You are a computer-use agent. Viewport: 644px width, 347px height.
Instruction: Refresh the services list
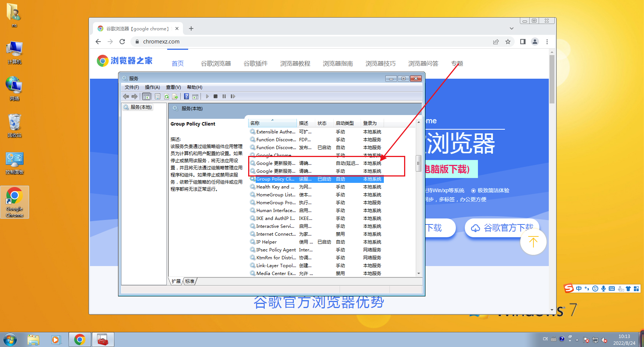[166, 96]
